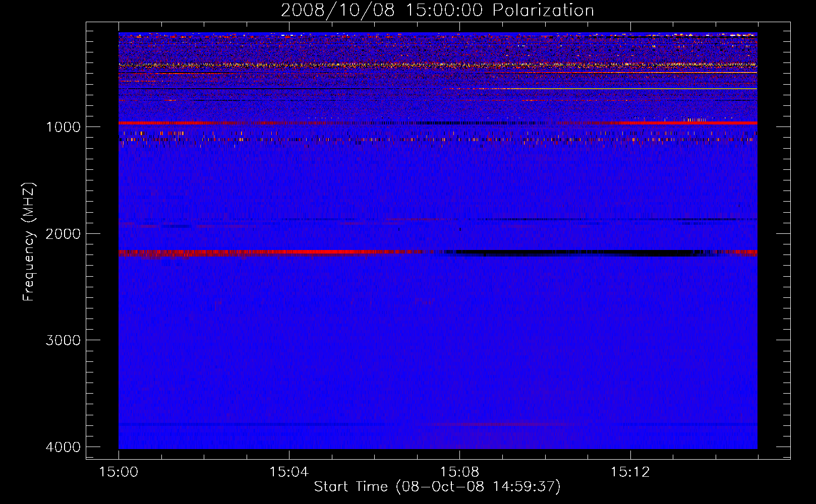
Task: Click the plot title '2008/10/08 15:00:00 Polarization'
Action: [437, 10]
